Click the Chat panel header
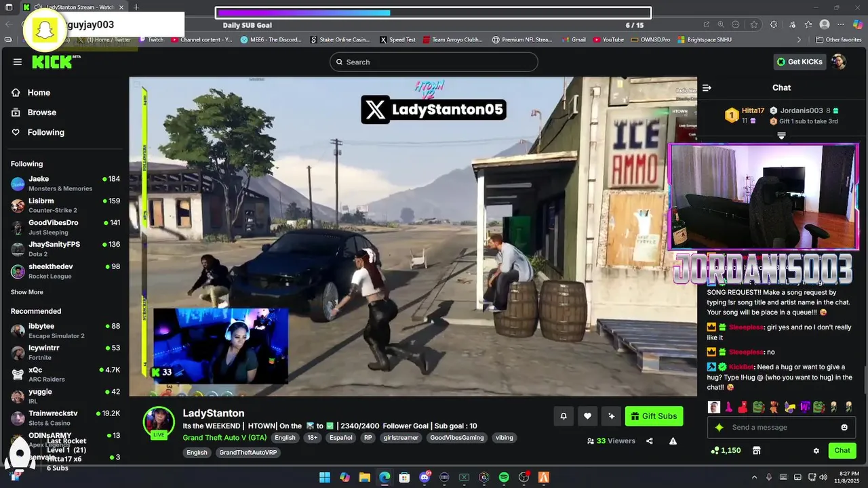Screen dimensions: 868x488 coord(781,87)
